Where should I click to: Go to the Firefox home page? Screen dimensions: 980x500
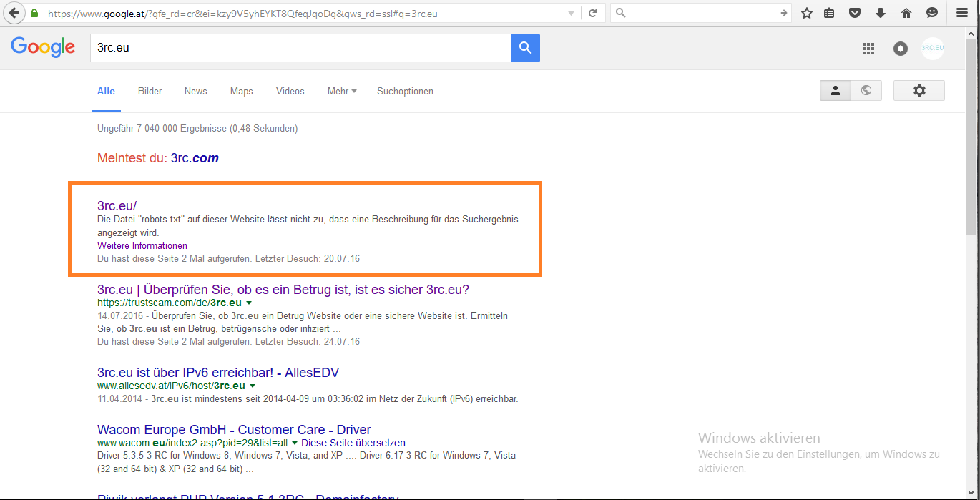906,13
